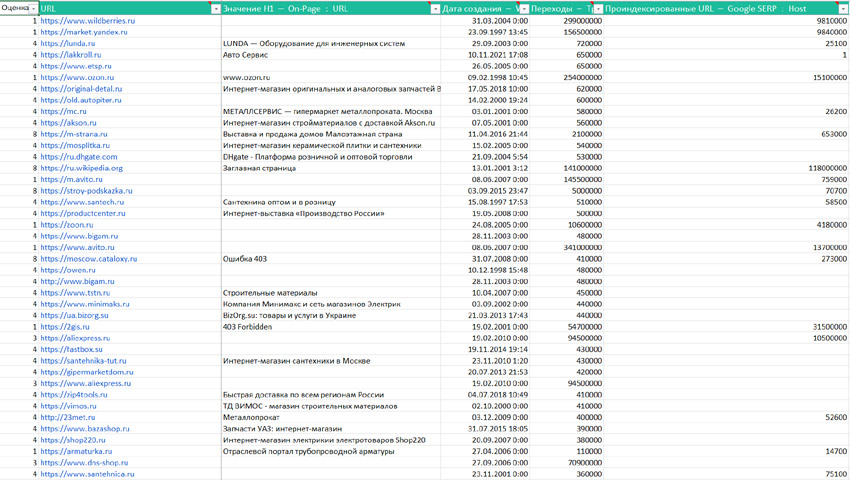
Task: Open the https://stroy-podskazka.ru link
Action: pyautogui.click(x=86, y=191)
